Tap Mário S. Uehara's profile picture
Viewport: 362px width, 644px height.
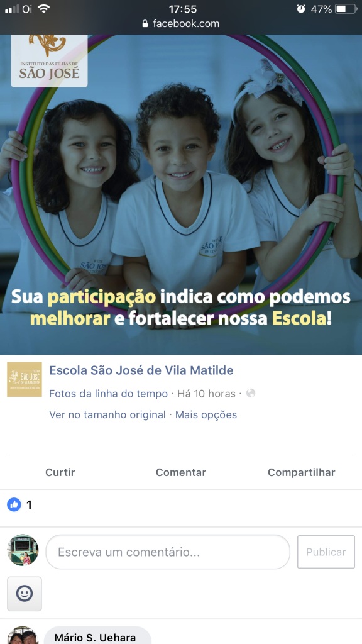pyautogui.click(x=23, y=636)
